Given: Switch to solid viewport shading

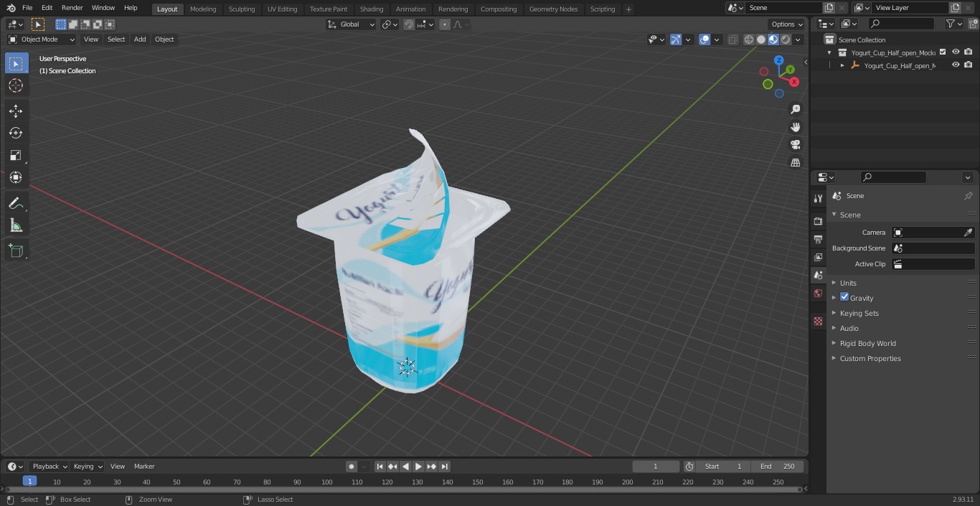Looking at the screenshot, I should [761, 39].
